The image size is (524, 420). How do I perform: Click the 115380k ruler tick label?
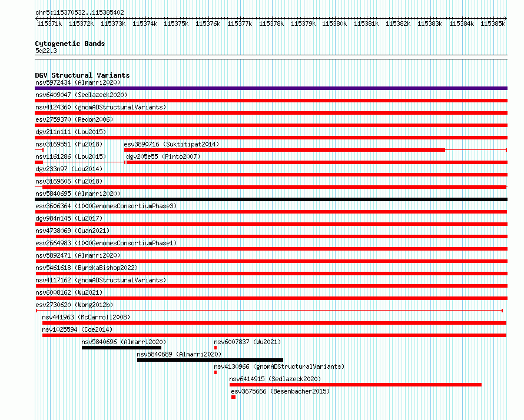334,24
